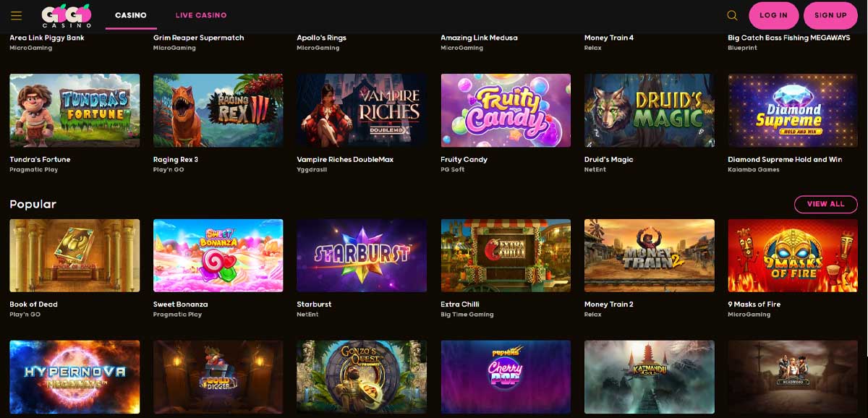Click the Diamond Supreme Hold and Win title
Viewport: 868px width, 418px height.
[785, 159]
